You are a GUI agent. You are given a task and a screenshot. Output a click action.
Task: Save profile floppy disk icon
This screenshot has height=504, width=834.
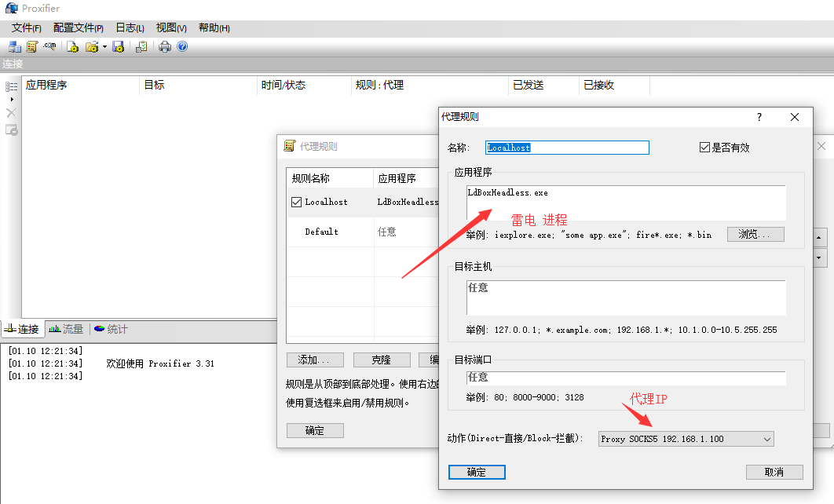(x=118, y=47)
